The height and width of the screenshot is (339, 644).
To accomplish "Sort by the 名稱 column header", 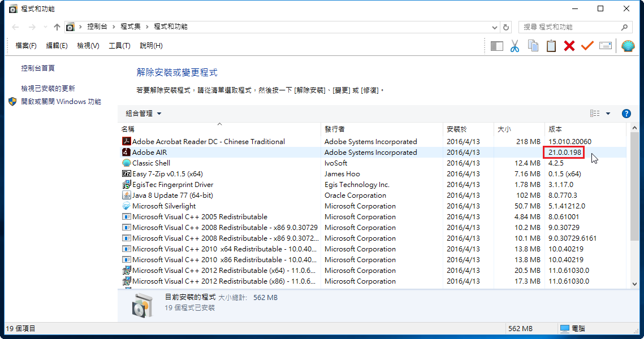I will [219, 129].
